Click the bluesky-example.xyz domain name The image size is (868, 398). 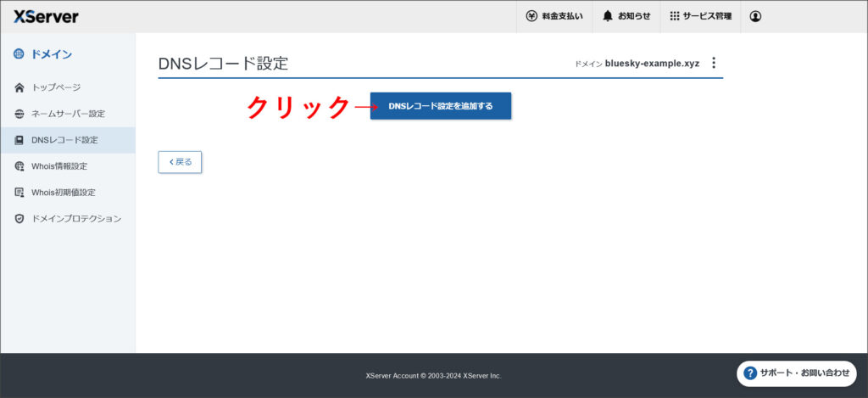point(652,64)
